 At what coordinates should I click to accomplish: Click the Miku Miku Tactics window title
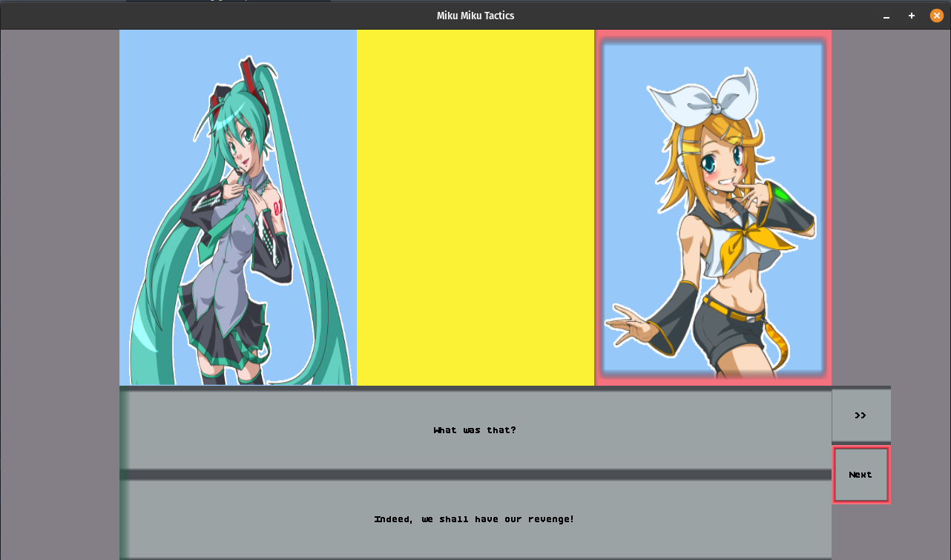tap(475, 16)
